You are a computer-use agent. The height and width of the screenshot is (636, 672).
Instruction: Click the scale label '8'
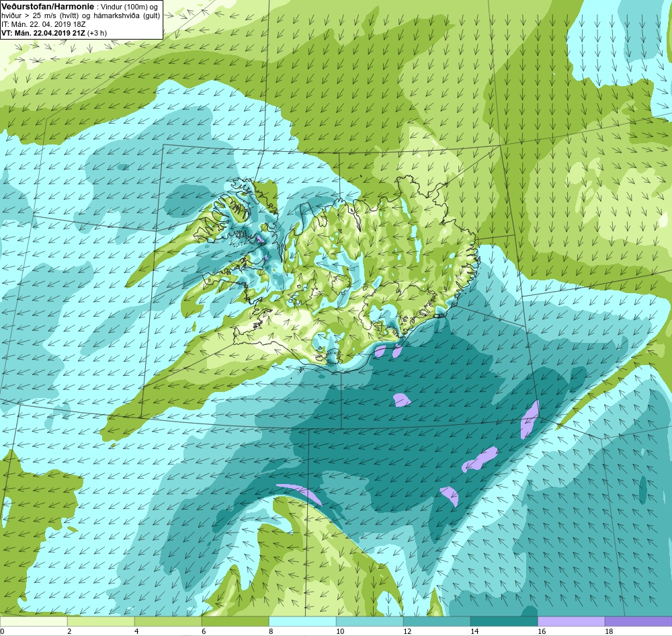(271, 631)
